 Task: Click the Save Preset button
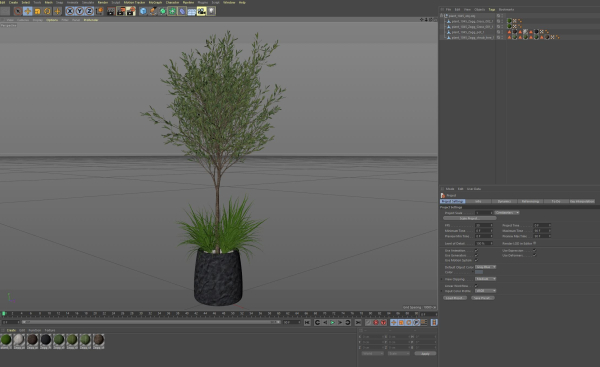pyautogui.click(x=482, y=298)
